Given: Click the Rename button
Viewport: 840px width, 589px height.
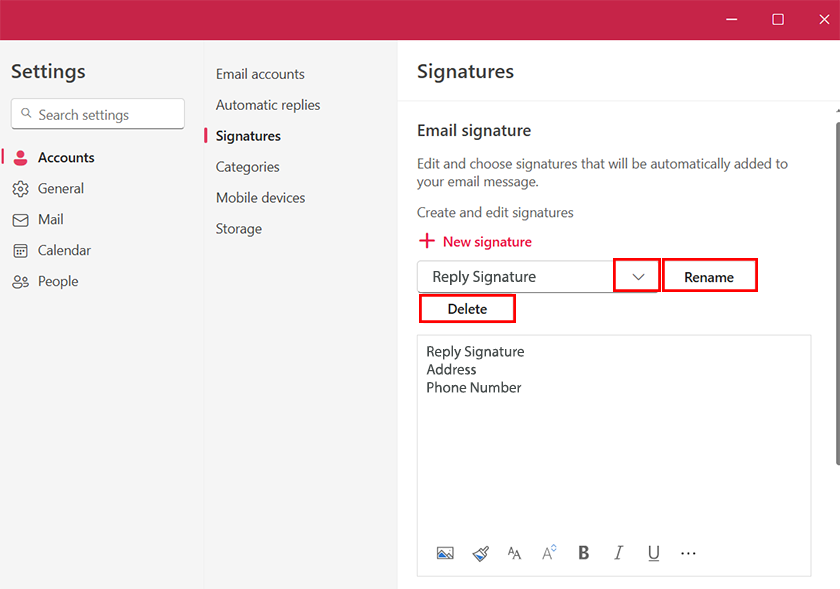Looking at the screenshot, I should [x=709, y=277].
